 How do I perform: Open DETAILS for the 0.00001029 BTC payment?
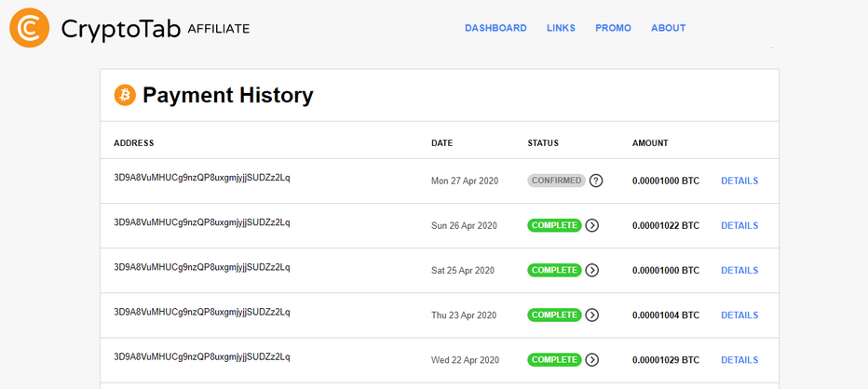point(739,359)
